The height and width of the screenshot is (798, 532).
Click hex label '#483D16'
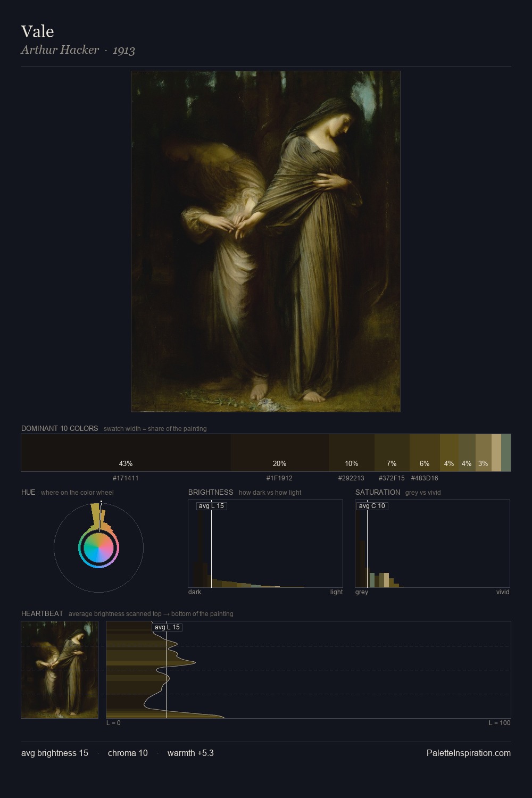pos(425,478)
